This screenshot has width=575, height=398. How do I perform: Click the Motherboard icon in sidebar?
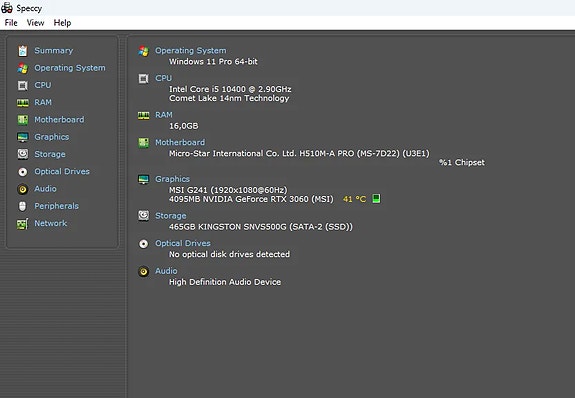tap(23, 120)
